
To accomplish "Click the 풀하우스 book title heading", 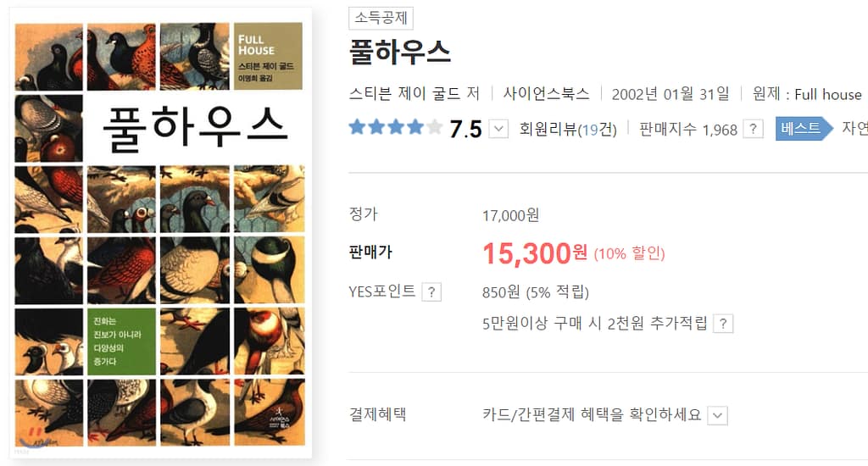I will (x=400, y=53).
